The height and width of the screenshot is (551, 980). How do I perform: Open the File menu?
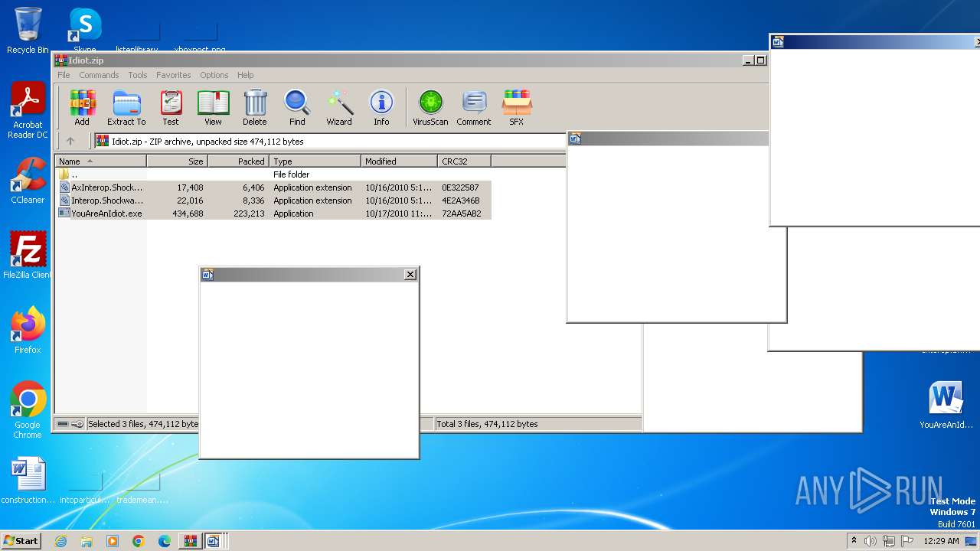(64, 75)
